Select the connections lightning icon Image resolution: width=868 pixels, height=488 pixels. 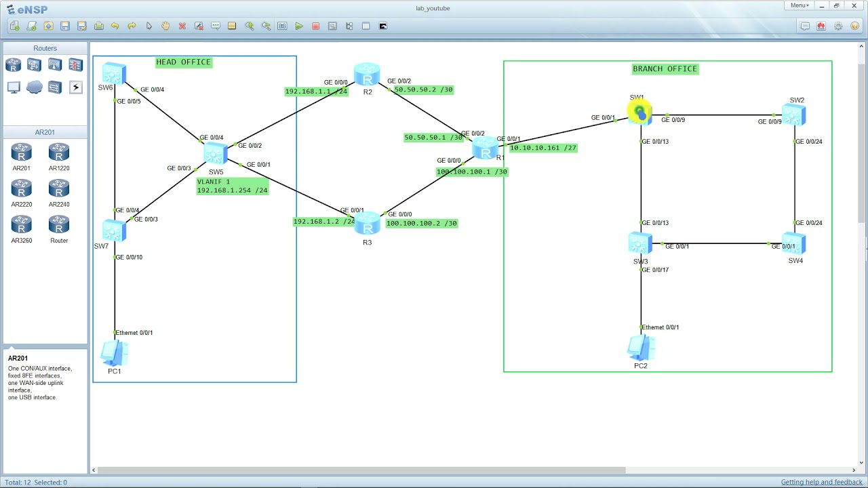pyautogui.click(x=75, y=87)
